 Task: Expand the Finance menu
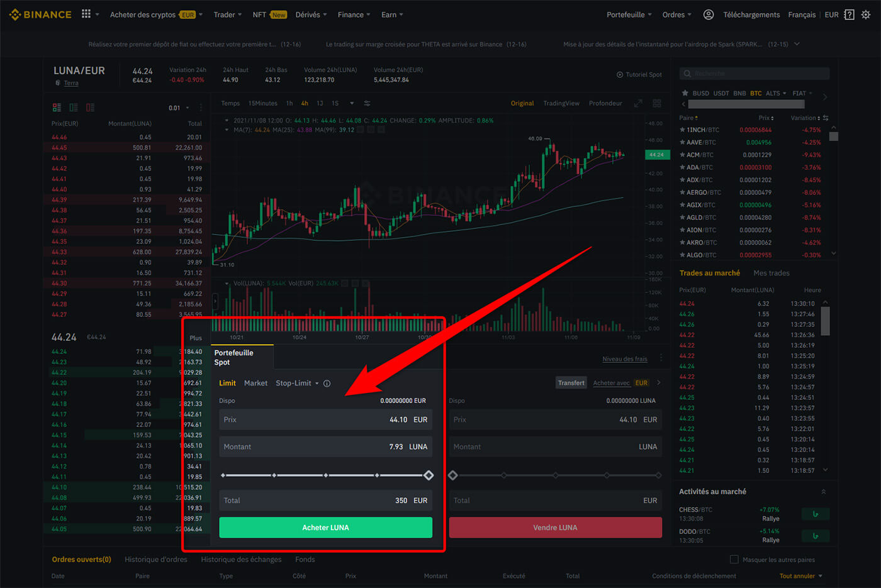point(354,14)
